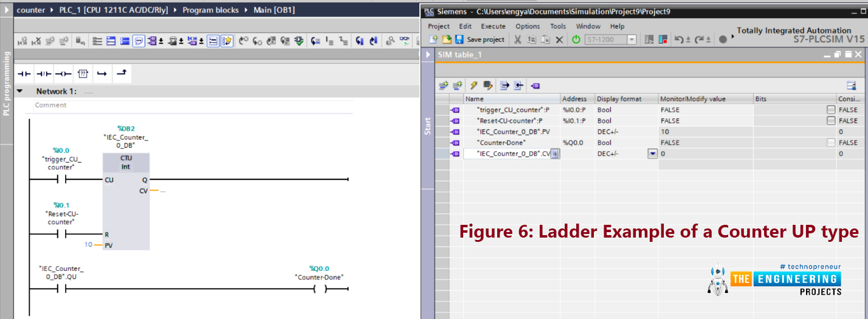Image resolution: width=868 pixels, height=319 pixels.
Task: Click the Display format column header
Action: (x=627, y=98)
